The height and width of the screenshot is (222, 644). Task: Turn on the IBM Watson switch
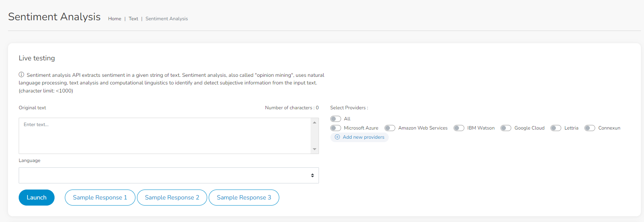pyautogui.click(x=459, y=128)
